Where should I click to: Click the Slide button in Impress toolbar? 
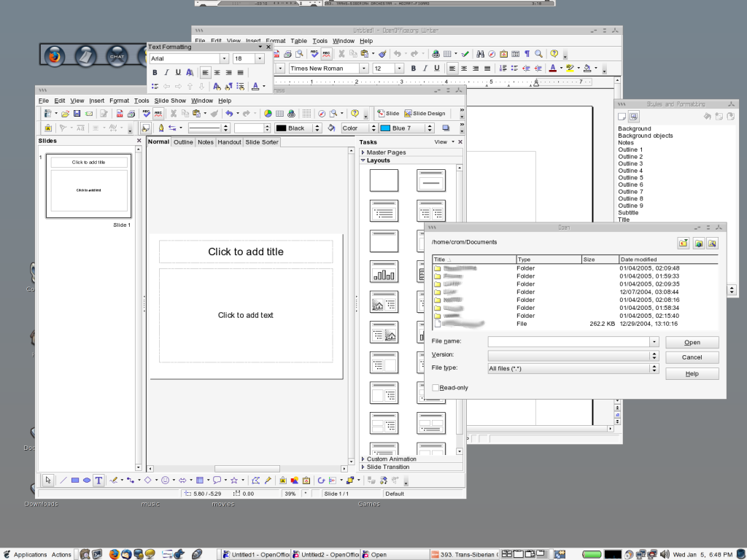pos(388,113)
